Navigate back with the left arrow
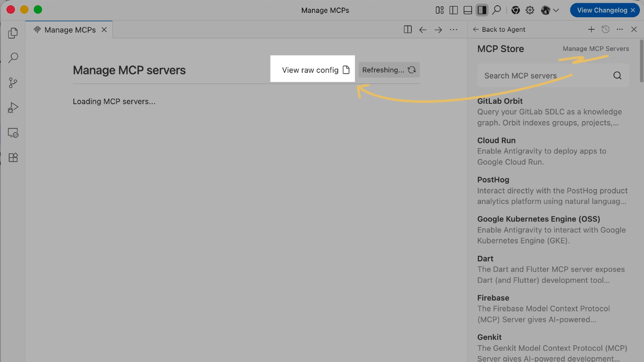 423,30
